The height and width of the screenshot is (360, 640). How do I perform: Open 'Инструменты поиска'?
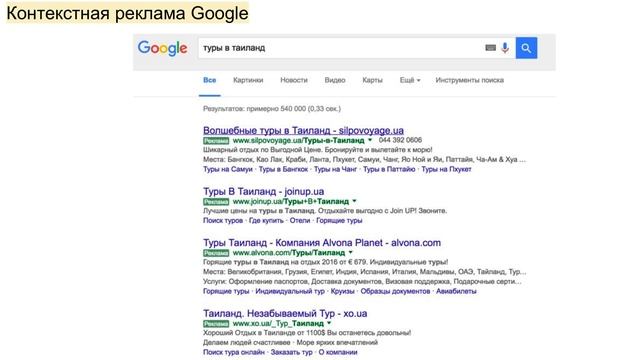pyautogui.click(x=469, y=80)
